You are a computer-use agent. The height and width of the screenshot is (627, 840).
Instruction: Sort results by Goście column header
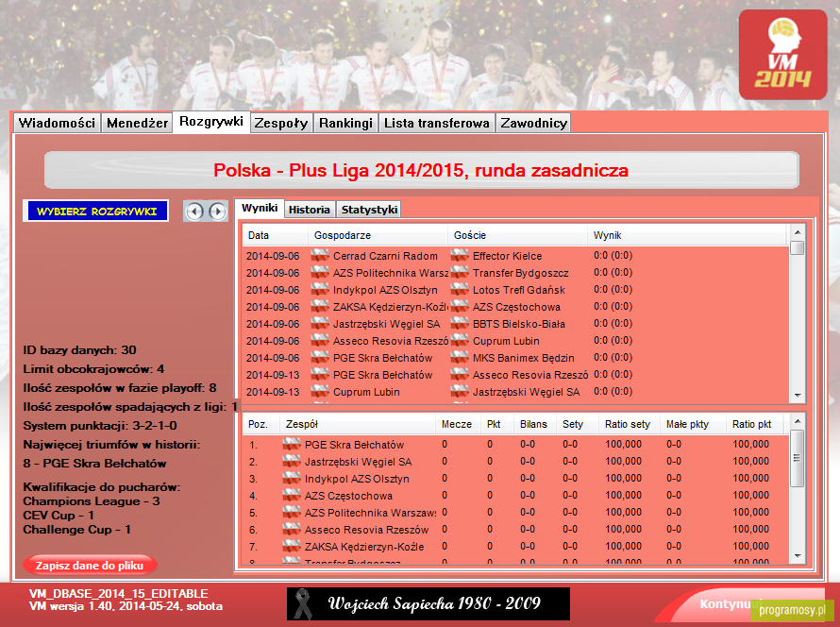(517, 235)
